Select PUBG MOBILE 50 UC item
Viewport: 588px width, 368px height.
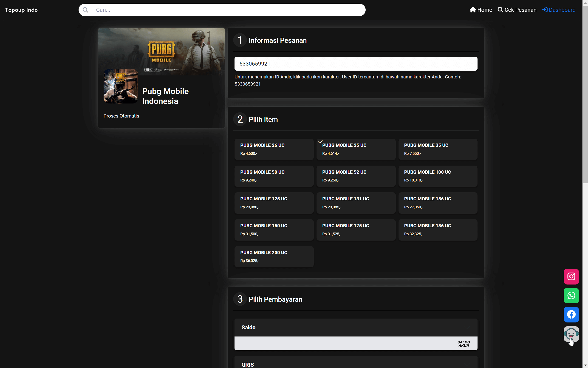[x=274, y=176]
